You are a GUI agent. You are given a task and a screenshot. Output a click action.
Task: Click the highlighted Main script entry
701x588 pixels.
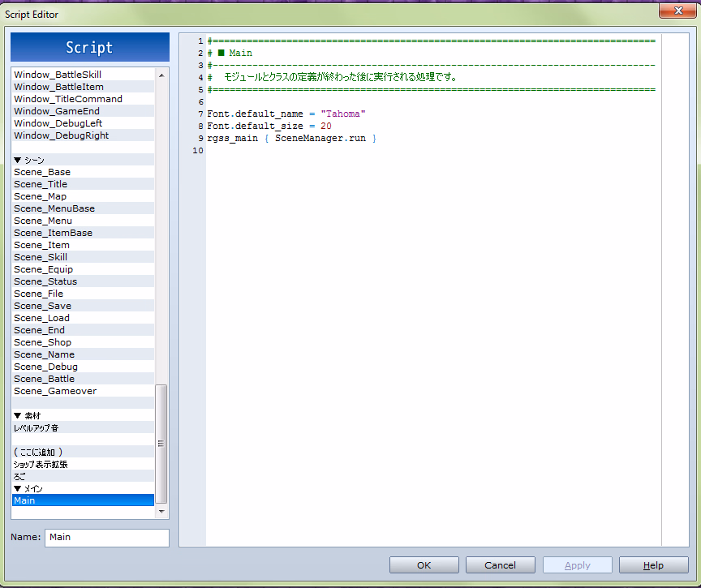click(x=25, y=500)
